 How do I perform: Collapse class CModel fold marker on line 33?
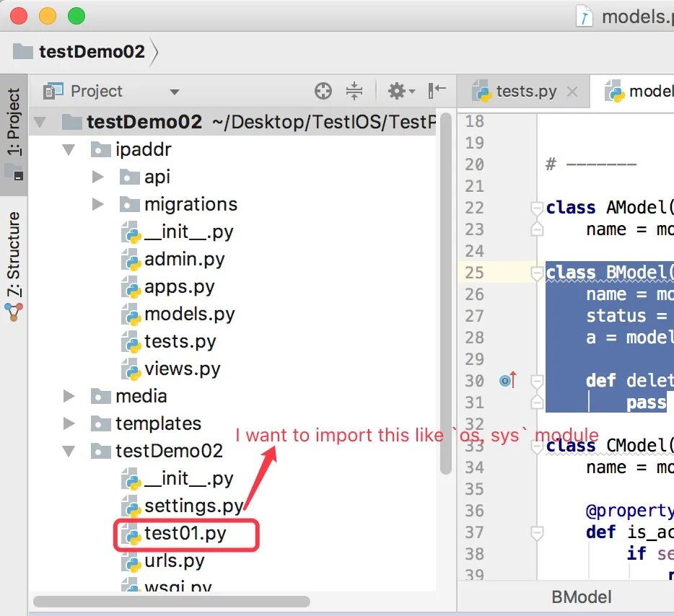(537, 446)
